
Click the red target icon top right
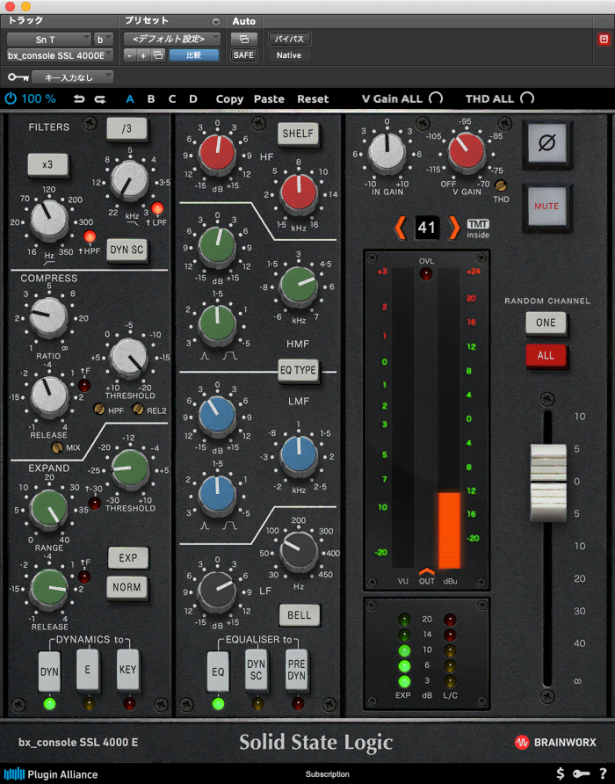coord(604,39)
